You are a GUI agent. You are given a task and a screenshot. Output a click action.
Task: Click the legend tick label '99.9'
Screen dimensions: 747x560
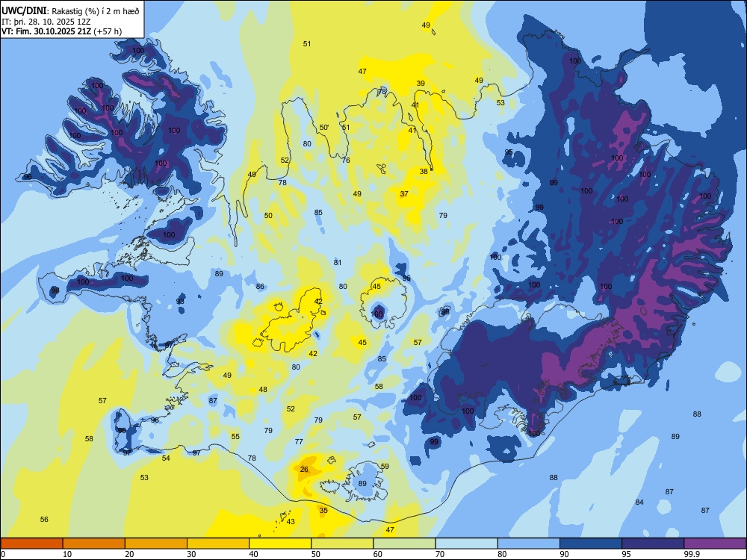[692, 554]
